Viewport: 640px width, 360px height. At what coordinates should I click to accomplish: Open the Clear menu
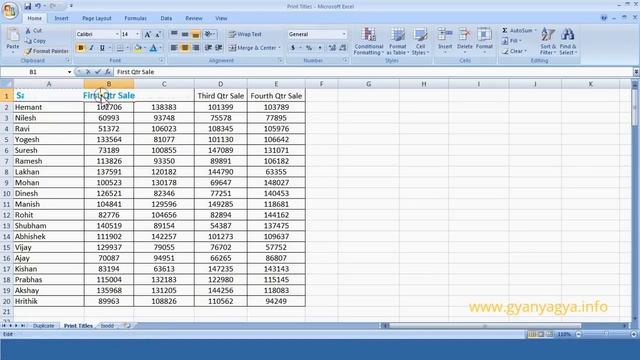coord(514,51)
